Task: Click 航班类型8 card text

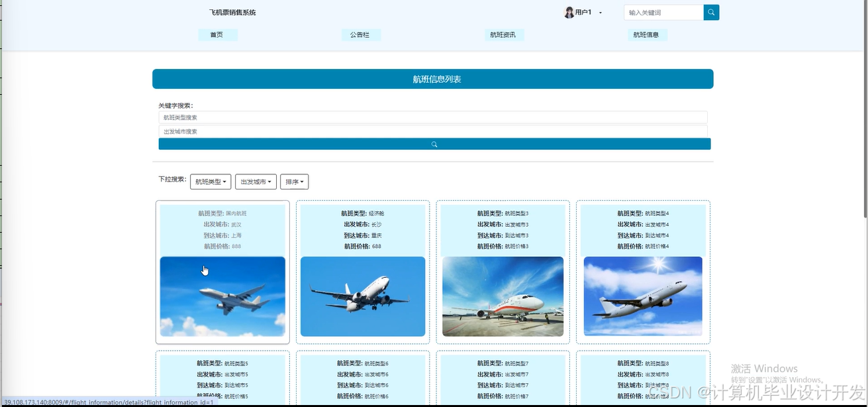Action: click(x=644, y=363)
